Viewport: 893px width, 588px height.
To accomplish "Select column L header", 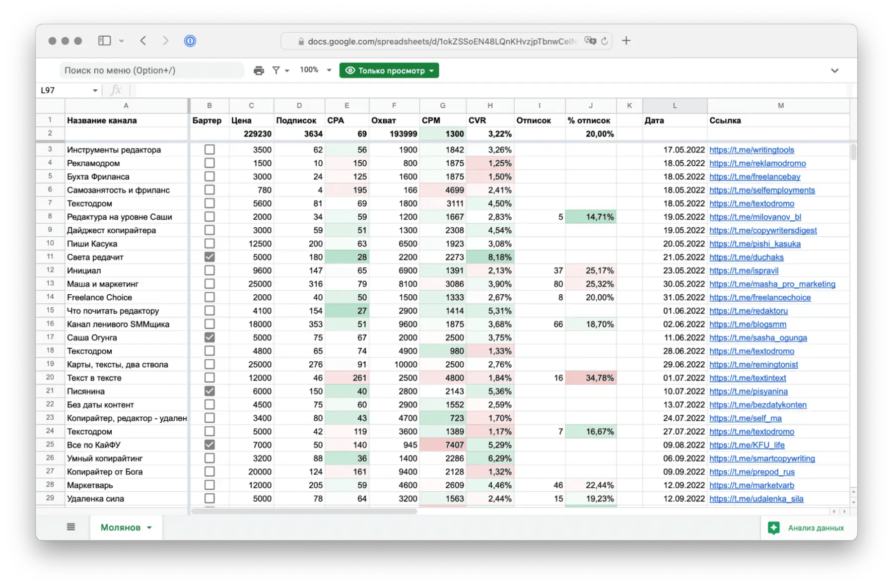I will (x=674, y=105).
